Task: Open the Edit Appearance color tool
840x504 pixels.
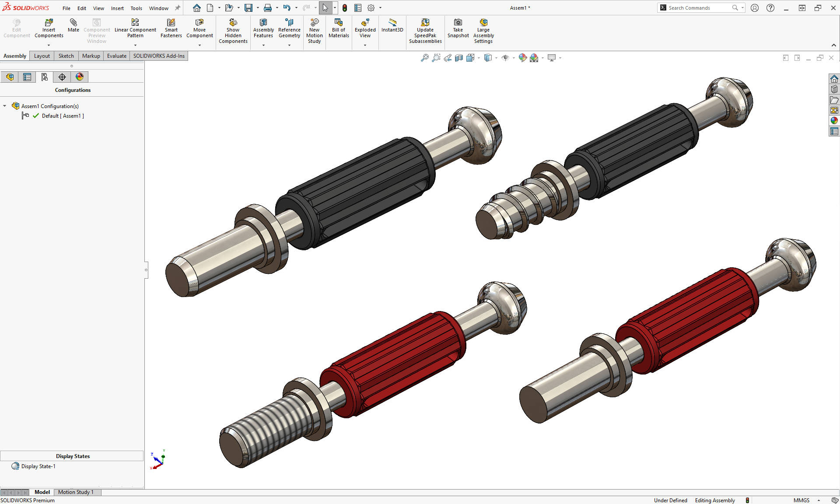Action: pos(522,57)
